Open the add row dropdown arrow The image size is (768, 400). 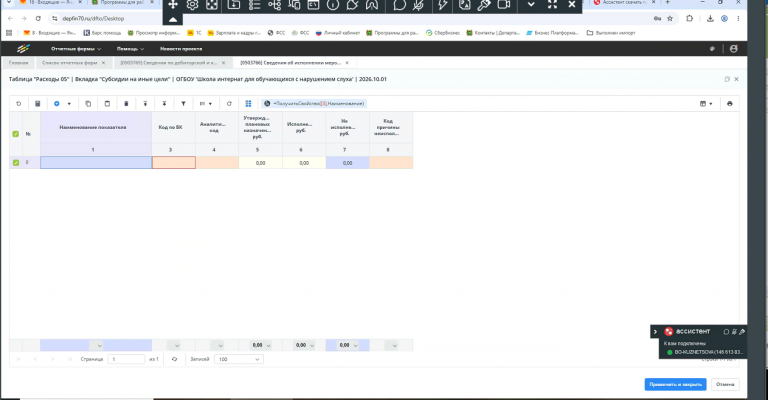pos(69,104)
